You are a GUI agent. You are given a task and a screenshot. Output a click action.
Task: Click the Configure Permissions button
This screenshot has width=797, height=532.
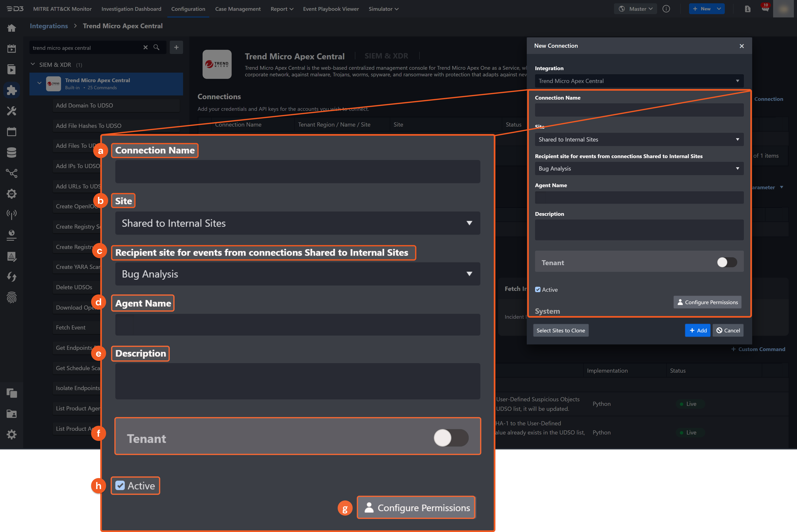click(707, 302)
